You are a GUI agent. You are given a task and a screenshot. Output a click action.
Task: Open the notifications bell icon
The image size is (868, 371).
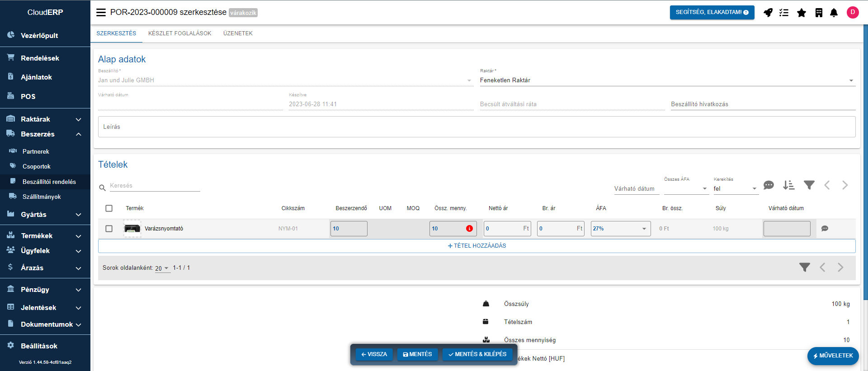coord(834,13)
